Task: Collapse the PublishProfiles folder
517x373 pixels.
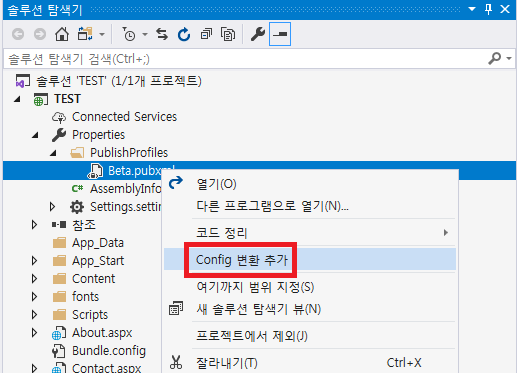Action: (x=53, y=153)
